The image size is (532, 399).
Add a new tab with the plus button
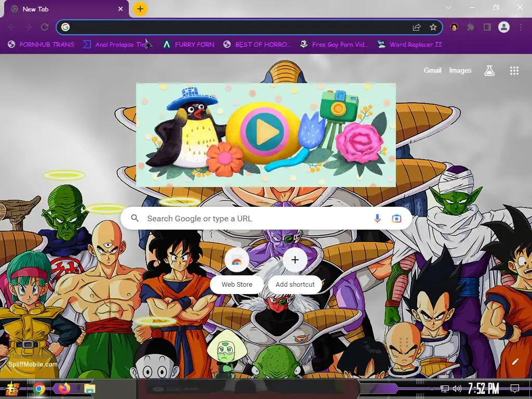pyautogui.click(x=140, y=9)
